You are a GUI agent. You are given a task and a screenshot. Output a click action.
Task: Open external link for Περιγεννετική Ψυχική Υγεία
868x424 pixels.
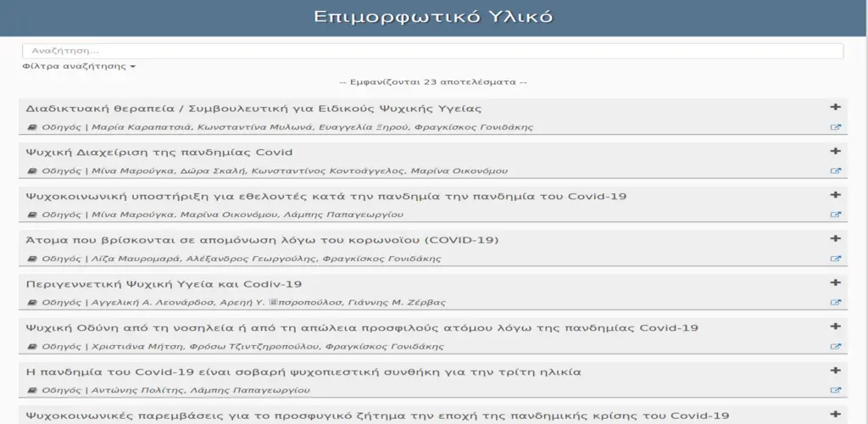click(835, 303)
